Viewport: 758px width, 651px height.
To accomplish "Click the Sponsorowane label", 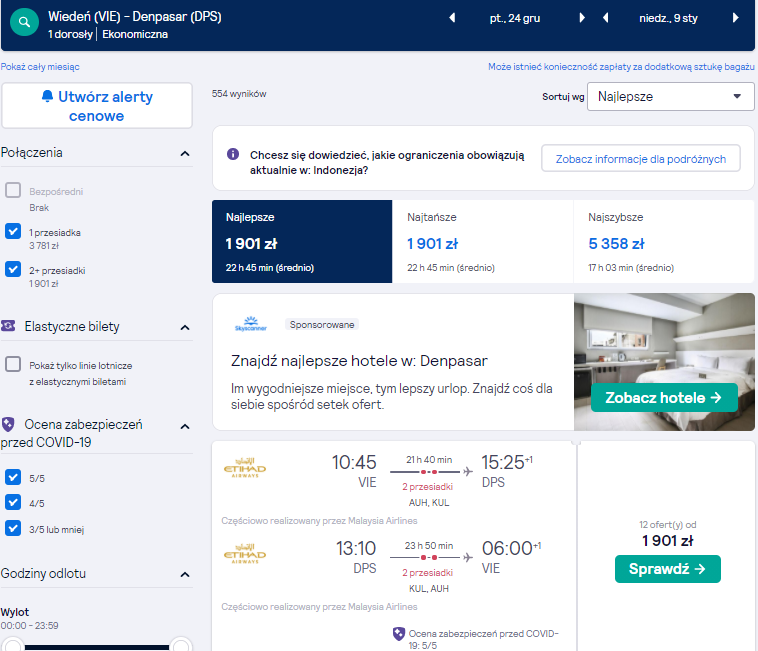I will point(322,324).
